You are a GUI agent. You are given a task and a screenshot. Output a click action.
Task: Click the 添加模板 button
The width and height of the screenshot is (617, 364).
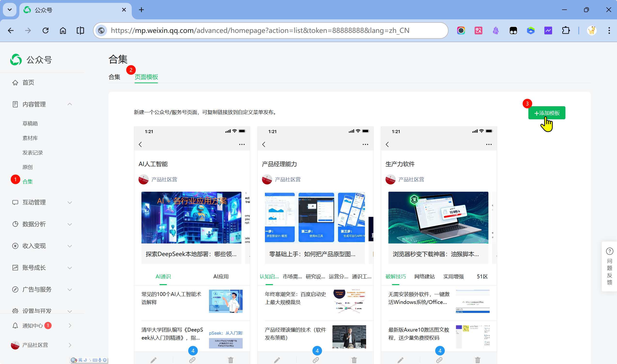(x=547, y=113)
